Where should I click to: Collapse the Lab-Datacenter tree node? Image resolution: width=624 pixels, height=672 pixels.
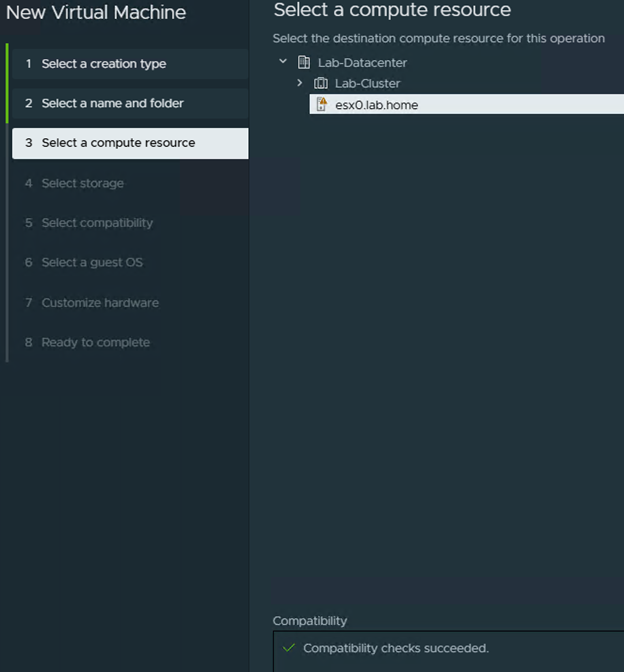[x=283, y=62]
